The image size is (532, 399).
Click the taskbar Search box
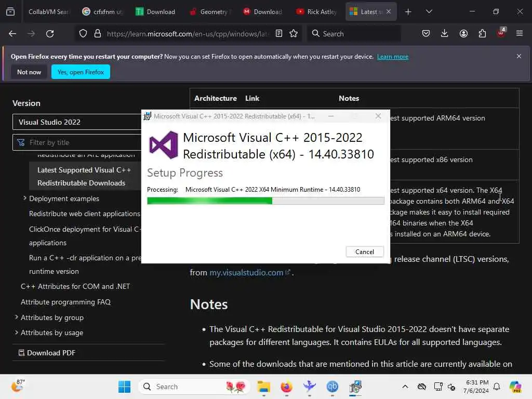(x=194, y=387)
